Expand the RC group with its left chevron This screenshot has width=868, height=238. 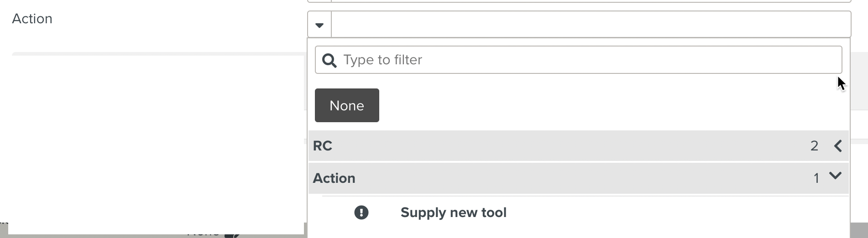(x=838, y=146)
